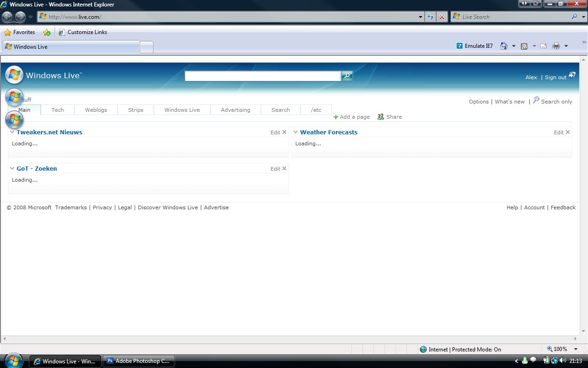
Task: Click the Add to Favorites star-plus icon
Action: point(46,32)
